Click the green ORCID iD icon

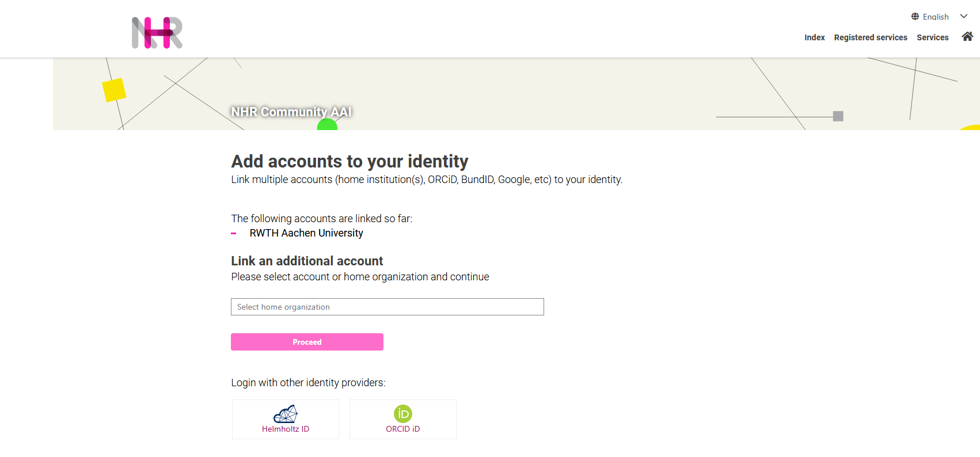pos(403,413)
